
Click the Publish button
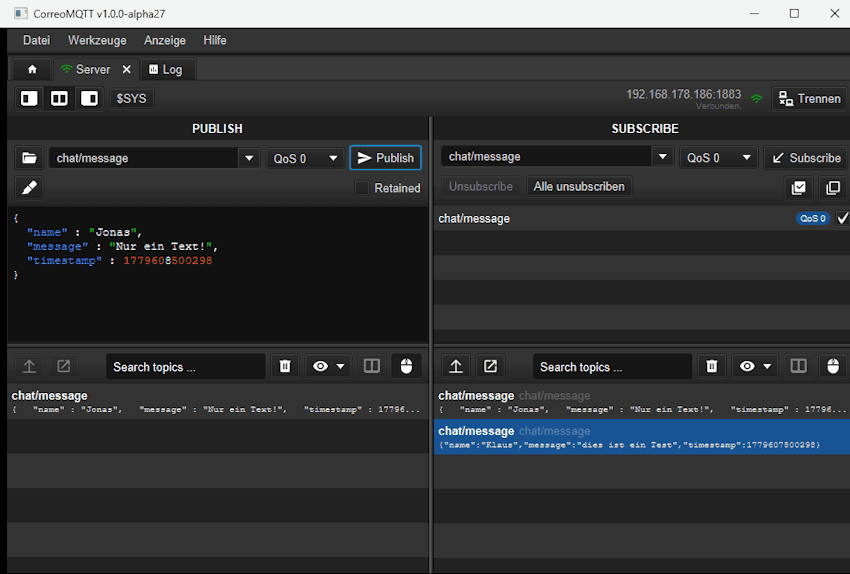pyautogui.click(x=385, y=158)
